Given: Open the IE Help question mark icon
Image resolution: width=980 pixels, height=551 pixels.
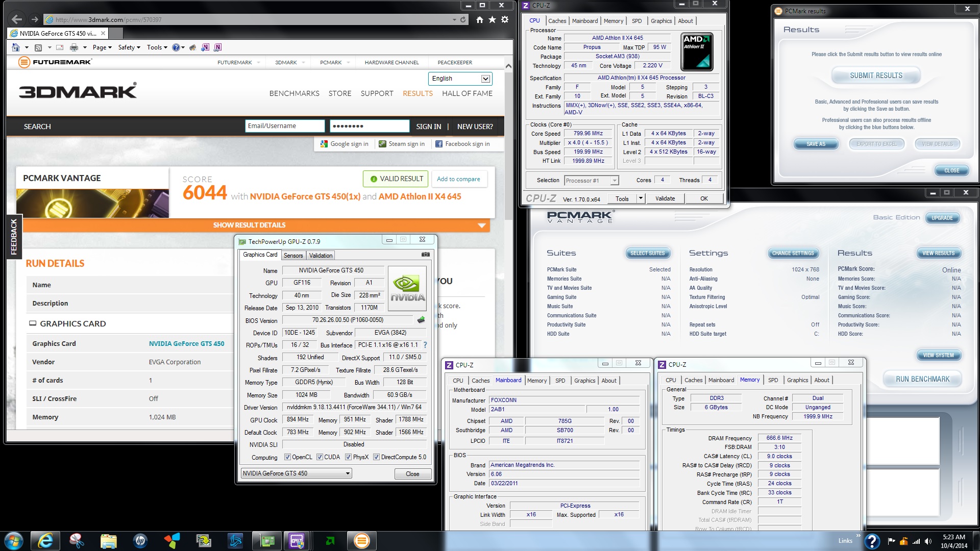Looking at the screenshot, I should pyautogui.click(x=176, y=47).
